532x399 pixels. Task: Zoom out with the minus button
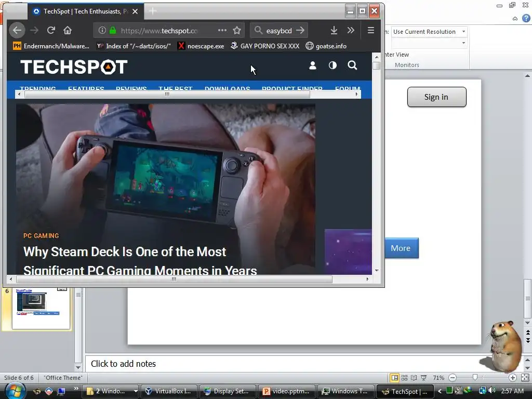coord(453,378)
